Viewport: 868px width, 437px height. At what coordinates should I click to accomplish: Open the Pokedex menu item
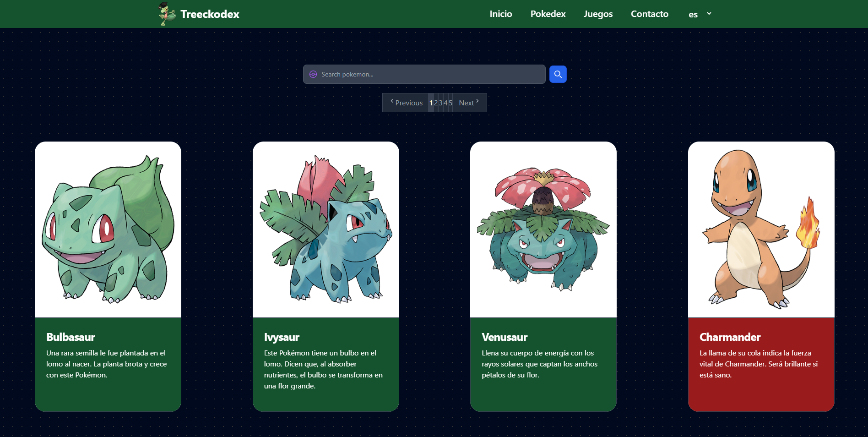[x=548, y=14]
